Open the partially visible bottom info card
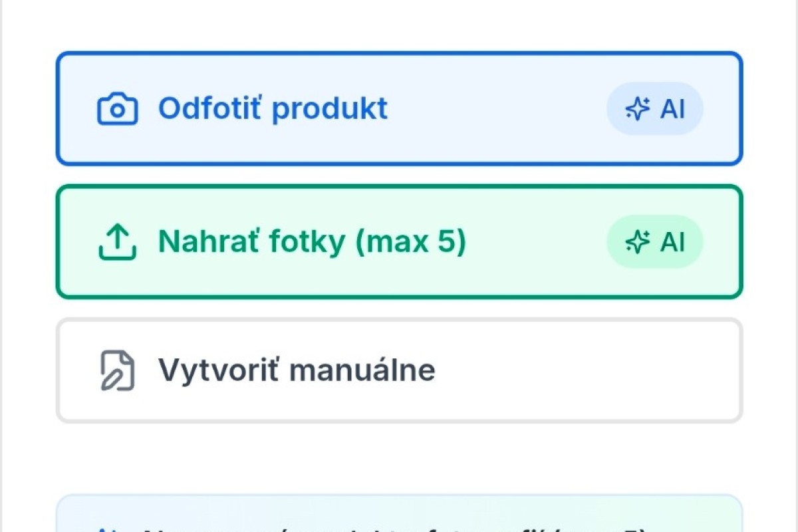 coord(399,515)
